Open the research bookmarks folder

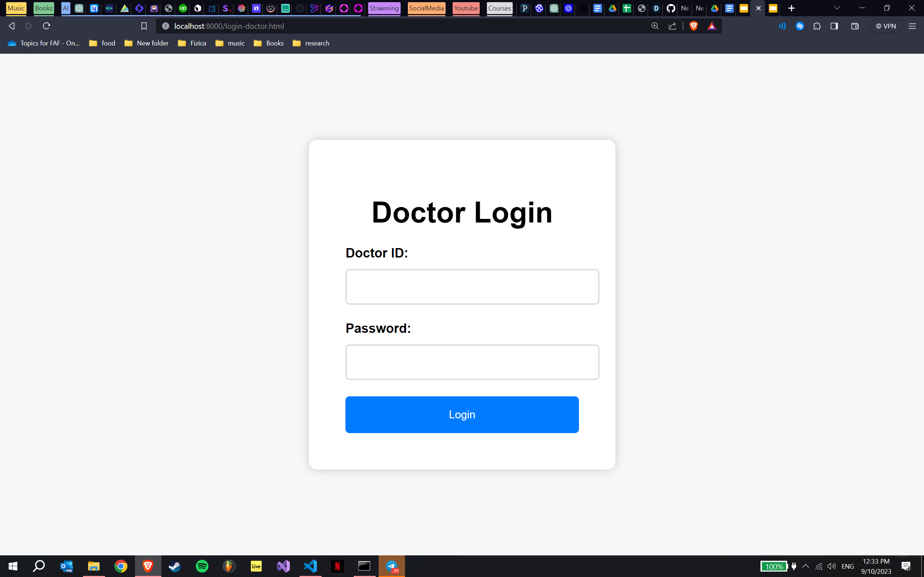[311, 43]
